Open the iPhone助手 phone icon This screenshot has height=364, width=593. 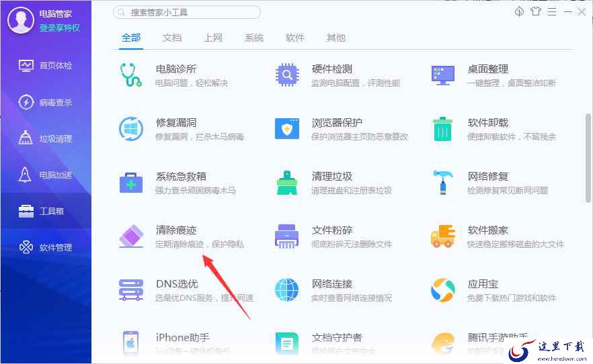[131, 343]
